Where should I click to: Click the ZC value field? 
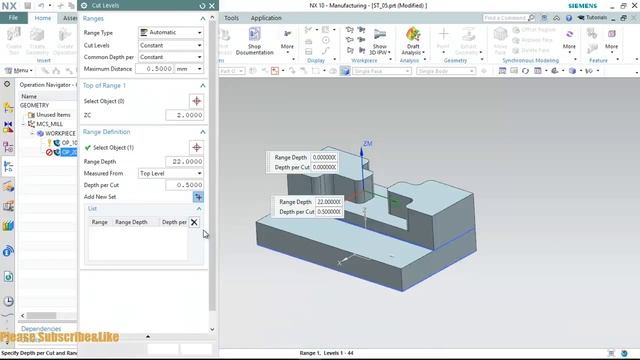click(185, 115)
